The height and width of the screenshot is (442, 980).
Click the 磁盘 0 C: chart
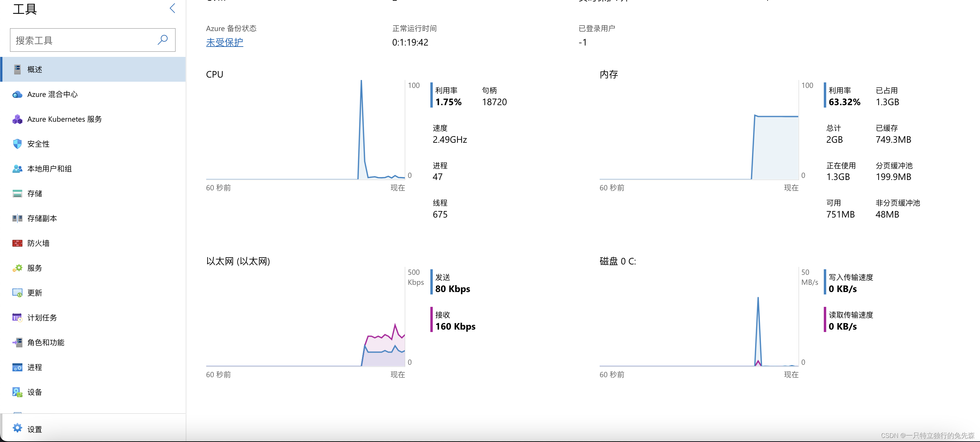[699, 317]
